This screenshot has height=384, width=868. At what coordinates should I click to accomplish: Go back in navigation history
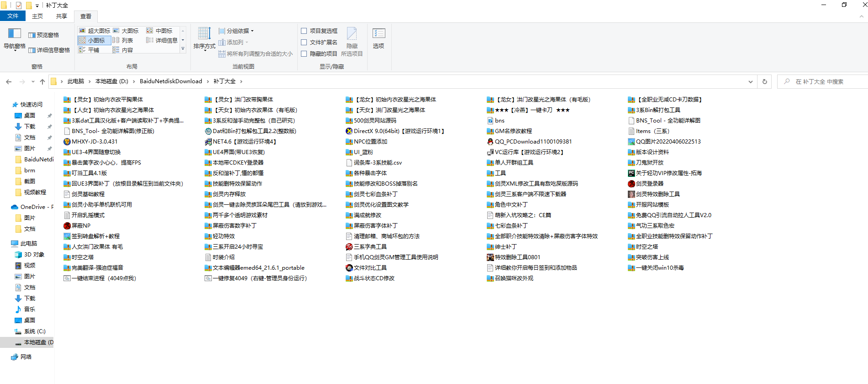coord(9,82)
